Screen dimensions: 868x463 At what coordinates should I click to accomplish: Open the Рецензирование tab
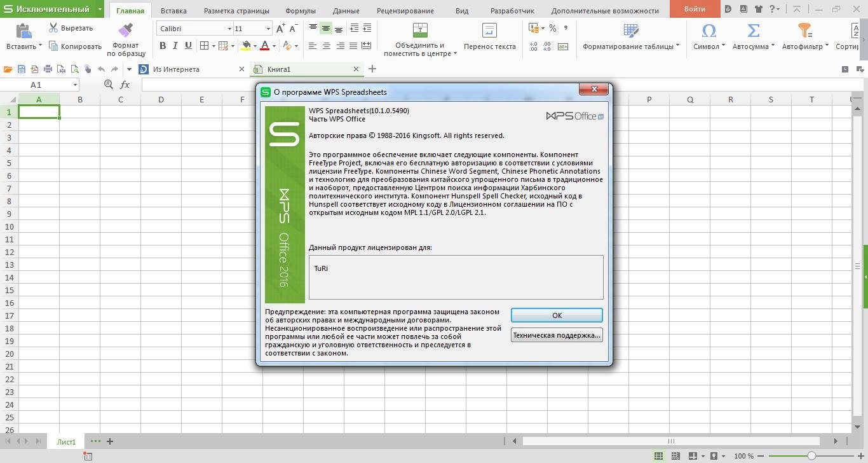click(x=405, y=11)
